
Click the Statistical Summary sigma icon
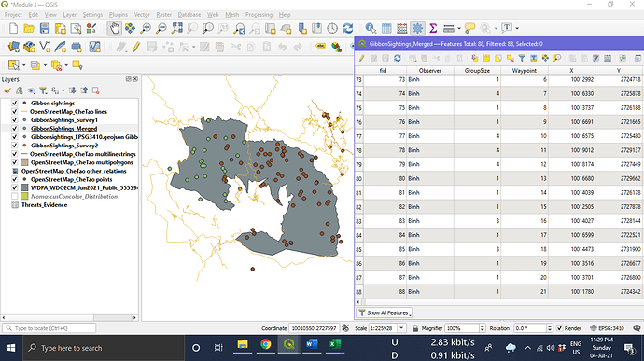433,28
